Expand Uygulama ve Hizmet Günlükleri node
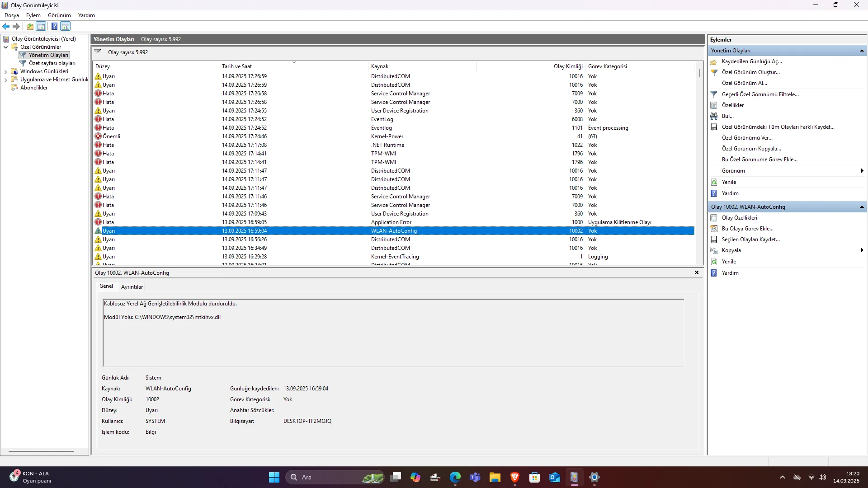 click(x=5, y=80)
